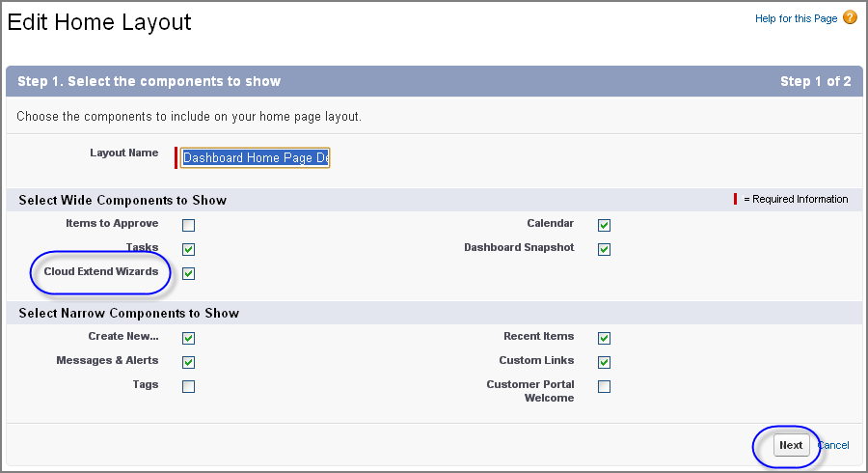Viewport: 868px width, 473px height.
Task: Disable the Messages & Alerts checkbox
Action: pos(189,362)
